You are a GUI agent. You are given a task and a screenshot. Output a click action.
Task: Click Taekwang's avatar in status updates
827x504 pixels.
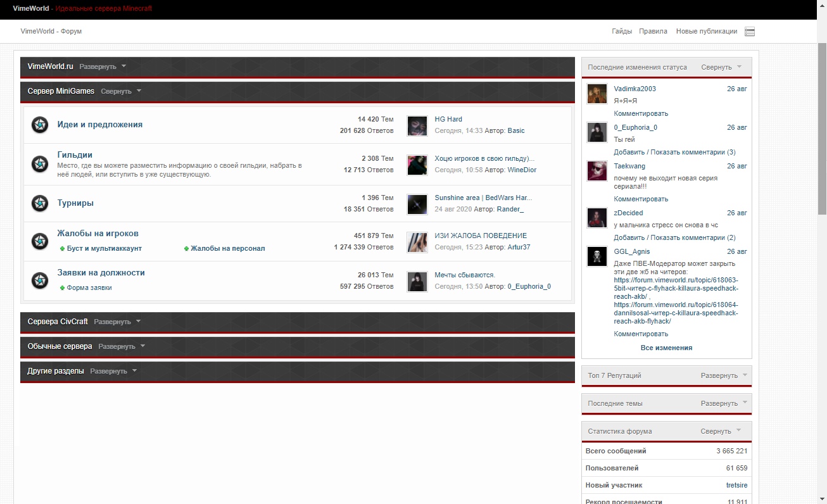tap(597, 171)
